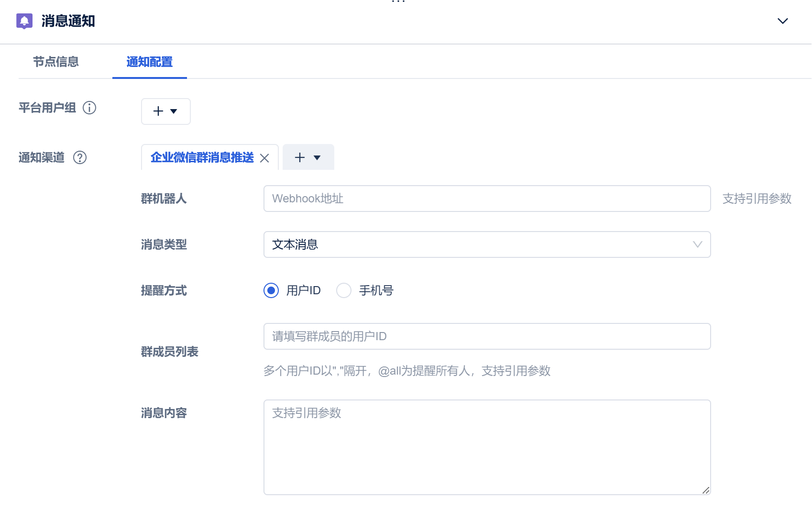Click the 平台用户组 label text

point(47,108)
